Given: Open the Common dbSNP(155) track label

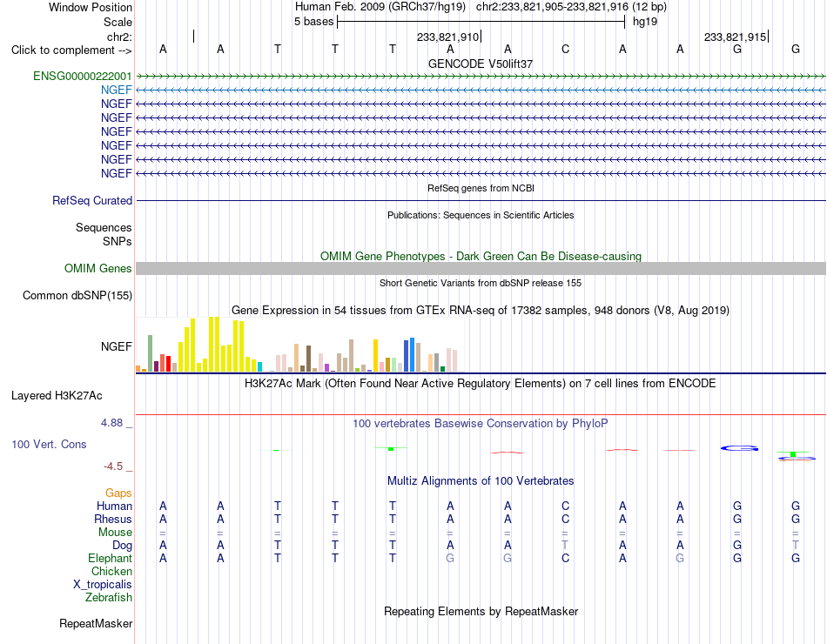Looking at the screenshot, I should pos(77,295).
